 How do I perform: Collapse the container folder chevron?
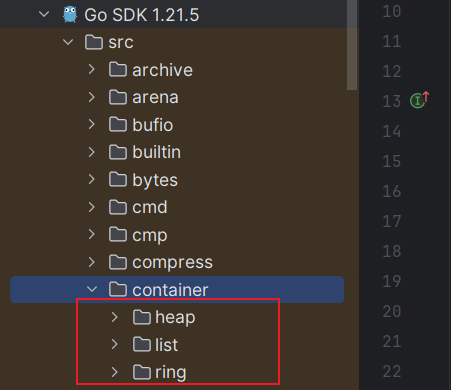tap(92, 289)
